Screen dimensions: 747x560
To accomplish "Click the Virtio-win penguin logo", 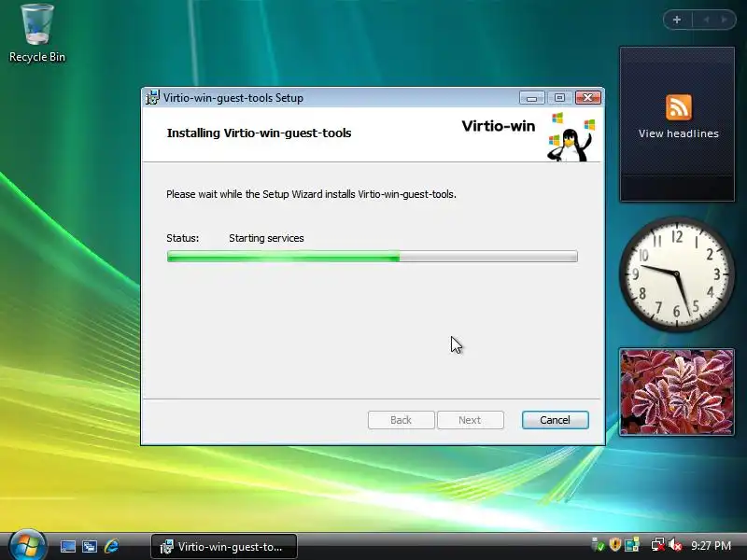I will tap(571, 137).
